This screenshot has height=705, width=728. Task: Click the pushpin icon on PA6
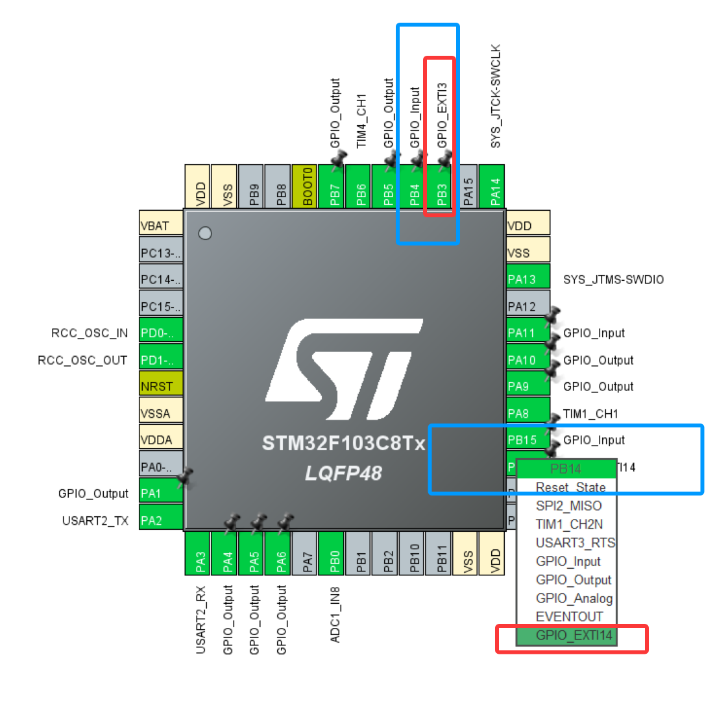coord(285,522)
